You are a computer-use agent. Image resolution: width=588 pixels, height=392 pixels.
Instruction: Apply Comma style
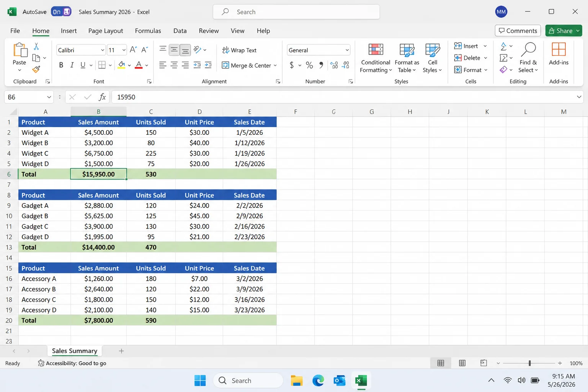321,65
